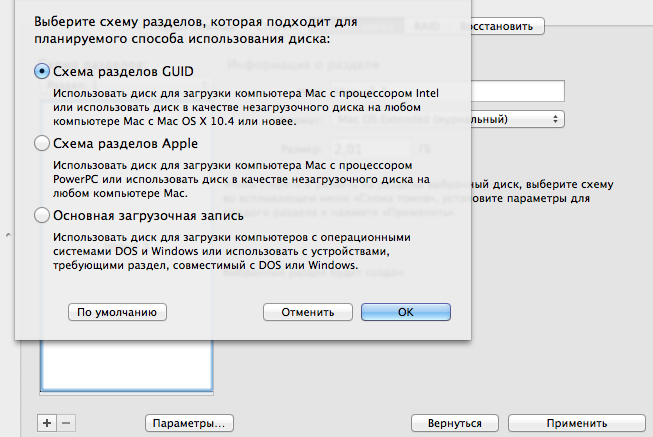The image size is (653, 437).
Task: Remove a partition with the minus icon
Action: pos(66,423)
